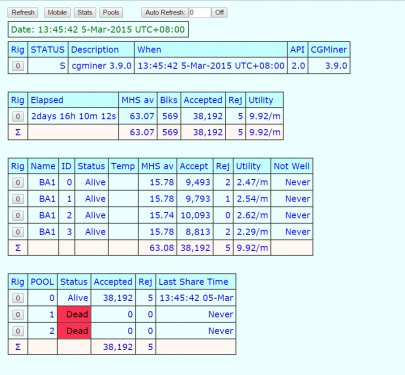405x375 pixels.
Task: Open the Stats button
Action: 85,13
